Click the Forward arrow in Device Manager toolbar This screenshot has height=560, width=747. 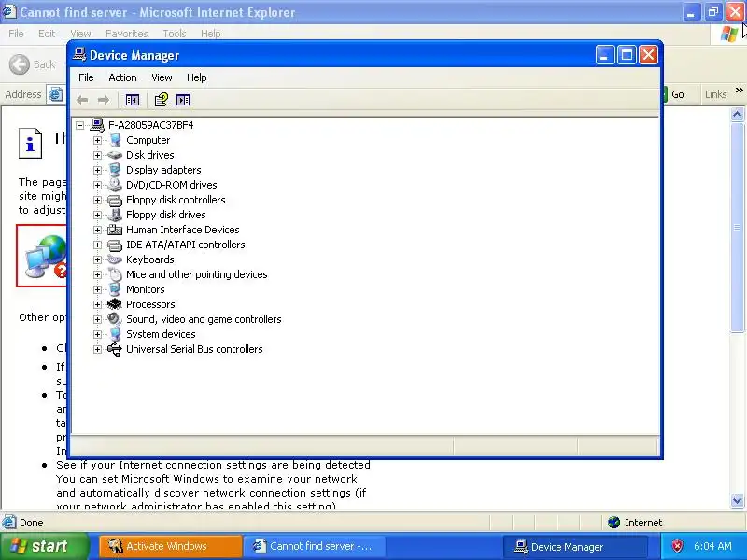(x=104, y=100)
